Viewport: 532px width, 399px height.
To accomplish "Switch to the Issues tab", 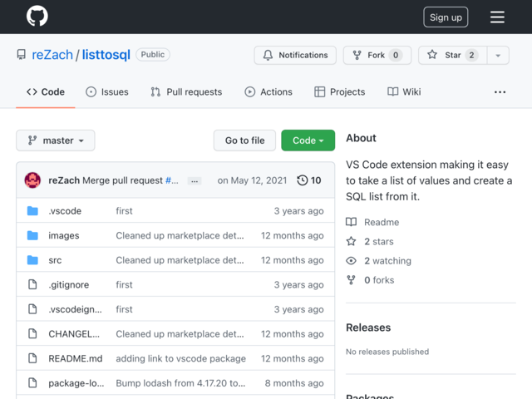I will coord(107,92).
